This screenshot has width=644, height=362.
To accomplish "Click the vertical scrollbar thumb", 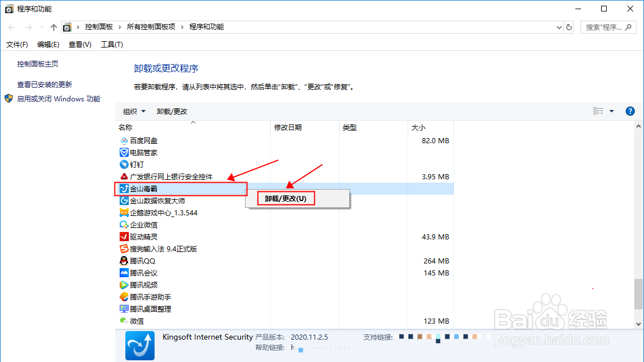I will pos(638,294).
